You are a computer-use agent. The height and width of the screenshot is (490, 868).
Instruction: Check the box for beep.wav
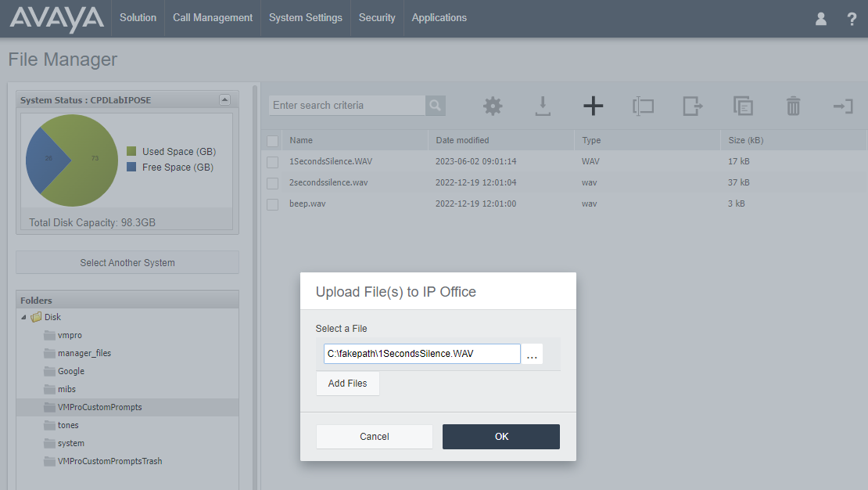click(x=272, y=204)
